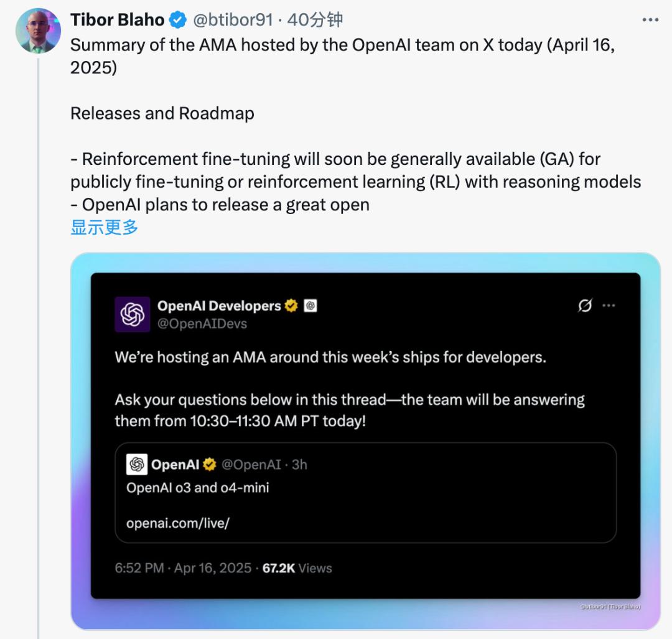672x639 pixels.
Task: Expand tweet with 显示更多 link
Action: point(104,227)
